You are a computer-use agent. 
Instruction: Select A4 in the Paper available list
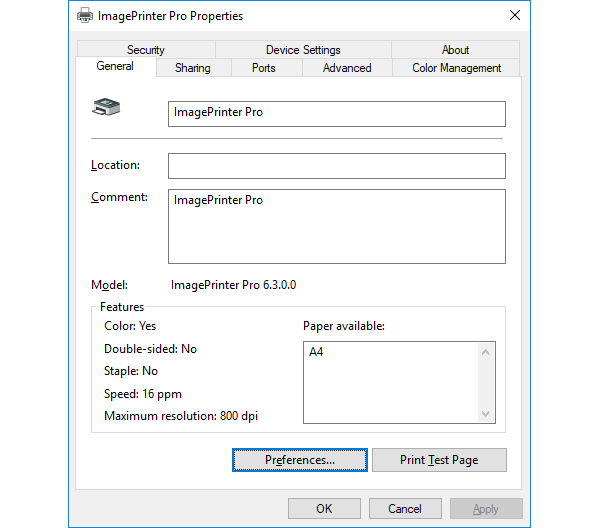tap(316, 352)
